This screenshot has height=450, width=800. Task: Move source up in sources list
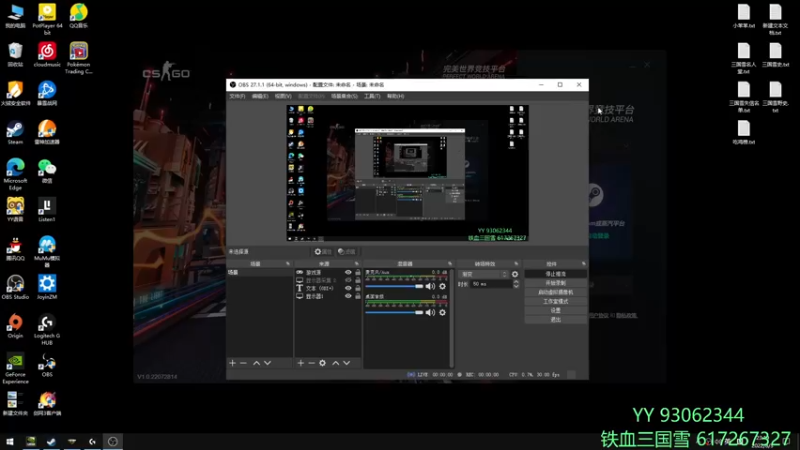[x=336, y=363]
